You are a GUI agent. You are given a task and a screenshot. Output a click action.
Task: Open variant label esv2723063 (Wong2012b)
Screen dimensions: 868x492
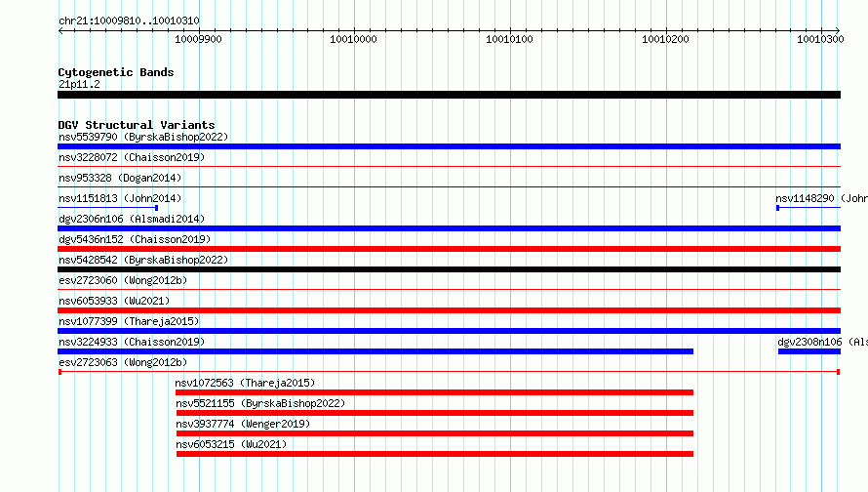coord(123,362)
